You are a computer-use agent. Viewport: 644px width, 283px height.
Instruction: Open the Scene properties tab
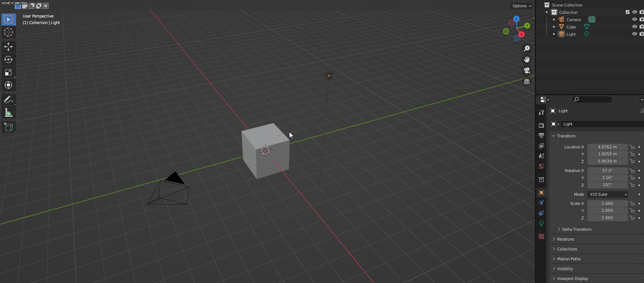pos(541,156)
